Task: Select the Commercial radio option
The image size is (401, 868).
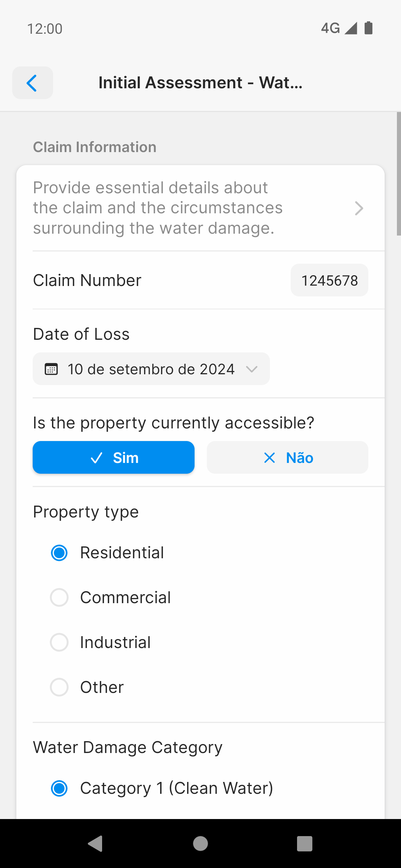Action: 111,598
